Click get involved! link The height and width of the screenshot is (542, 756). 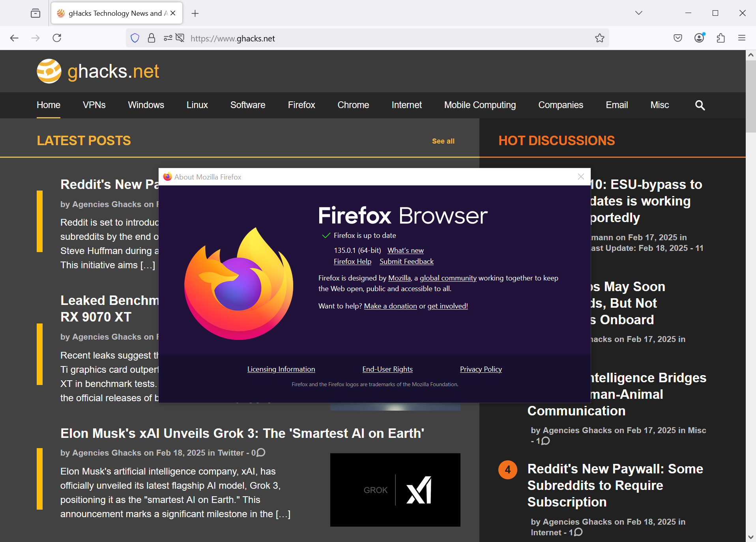(447, 306)
